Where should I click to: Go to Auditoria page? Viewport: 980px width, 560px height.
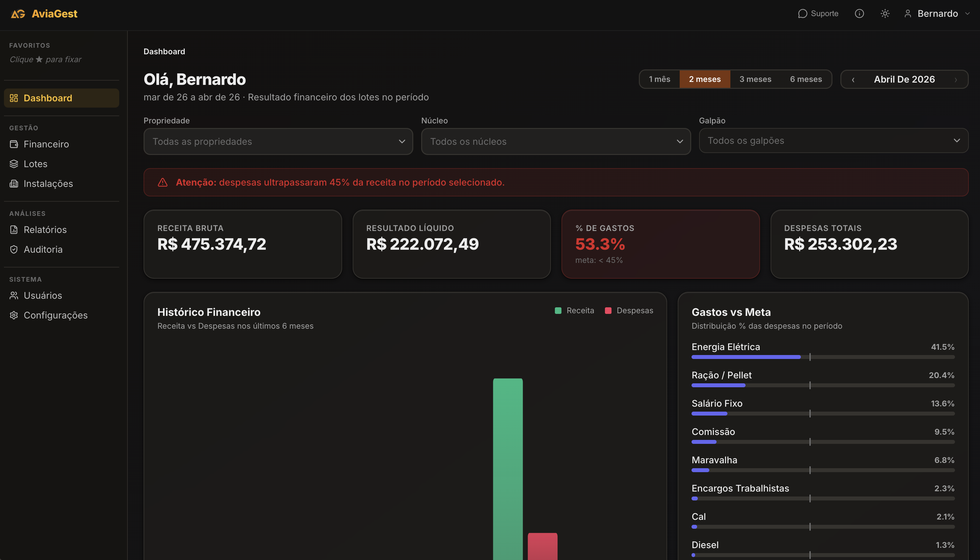click(x=62, y=249)
